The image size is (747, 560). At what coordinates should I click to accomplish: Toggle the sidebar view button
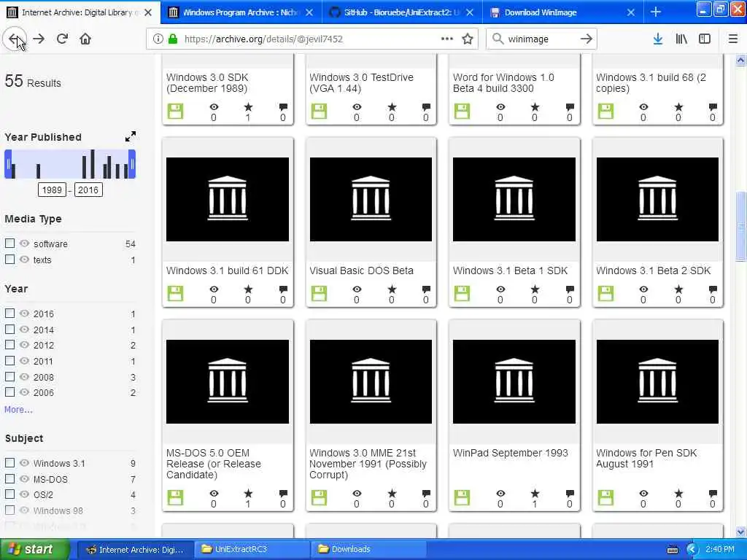(x=705, y=39)
